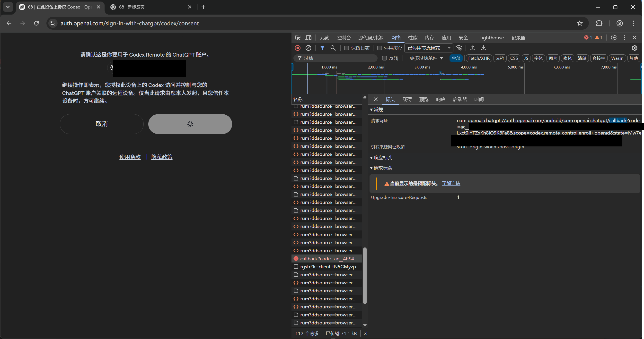Open the Lighthouse tab
Viewport: 644px width, 339px height.
tap(491, 38)
